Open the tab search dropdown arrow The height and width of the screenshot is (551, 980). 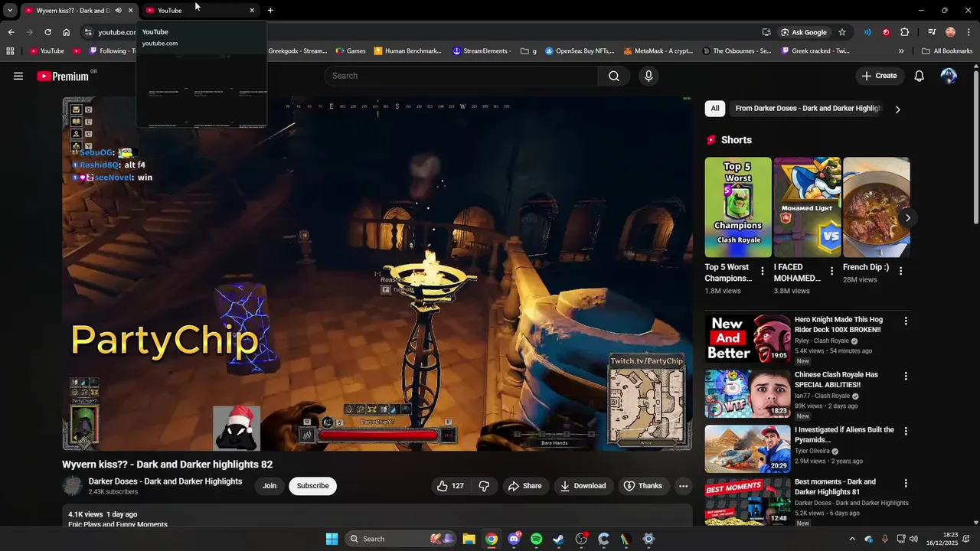(10, 10)
